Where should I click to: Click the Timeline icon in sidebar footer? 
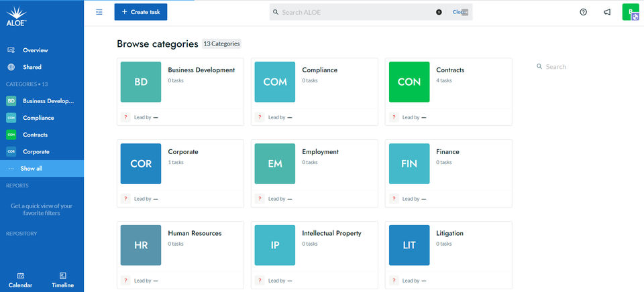(x=63, y=276)
